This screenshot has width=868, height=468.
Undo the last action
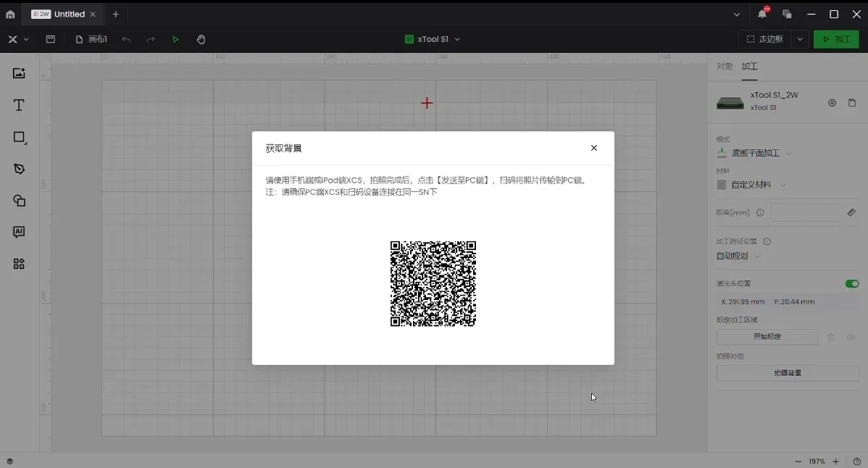pyautogui.click(x=126, y=39)
